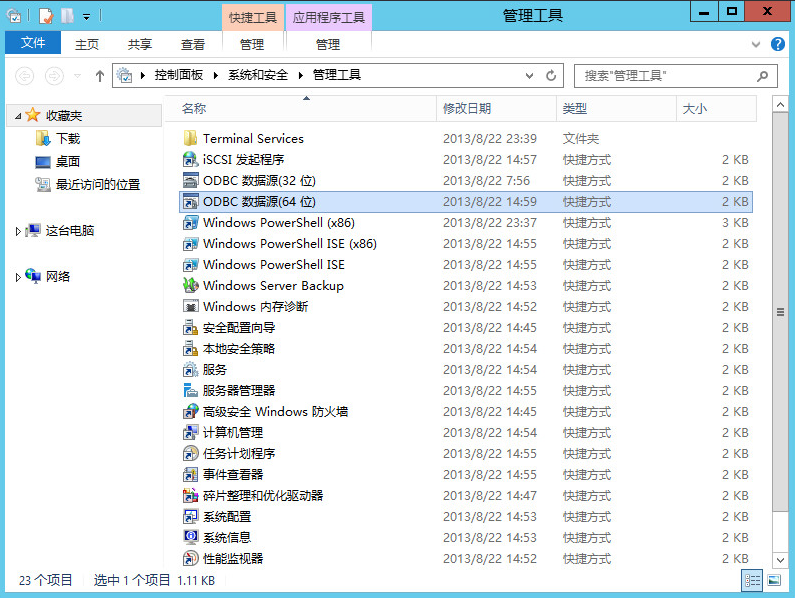The width and height of the screenshot is (795, 598).
Task: Click the iSCSI 发起程序 shortcut icon
Action: tap(191, 160)
